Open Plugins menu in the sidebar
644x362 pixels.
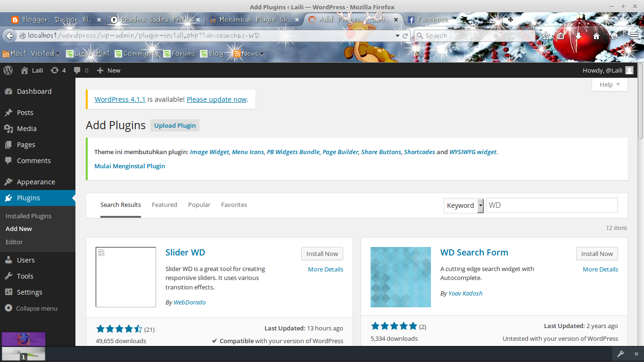[x=38, y=198]
